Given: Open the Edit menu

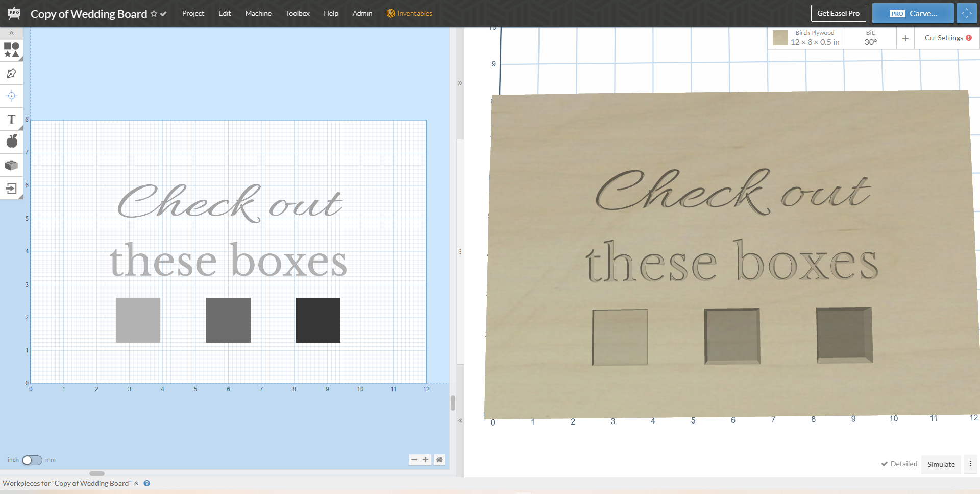Looking at the screenshot, I should 225,13.
